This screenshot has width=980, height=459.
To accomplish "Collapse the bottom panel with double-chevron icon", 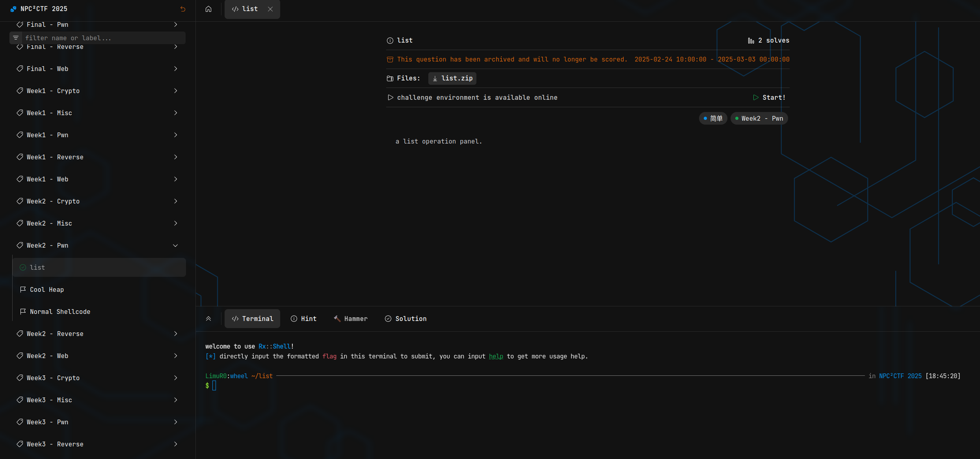I will (x=208, y=319).
